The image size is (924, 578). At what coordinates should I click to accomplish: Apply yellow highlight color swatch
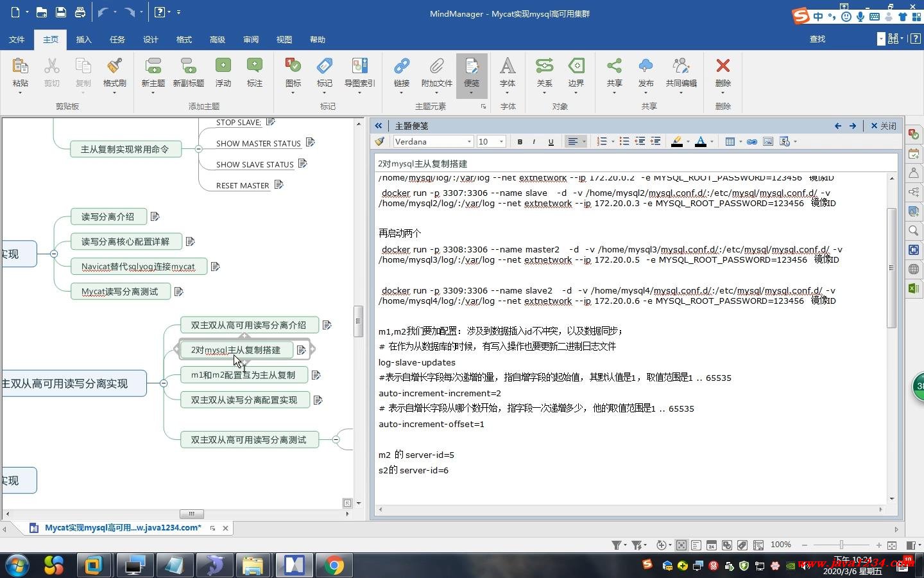(676, 141)
